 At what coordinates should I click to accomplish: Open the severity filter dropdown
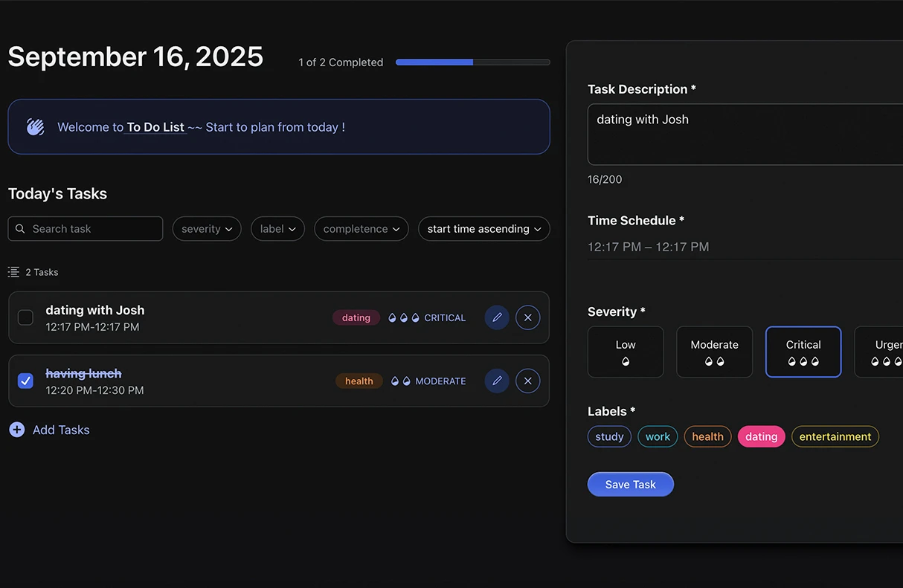pos(207,229)
